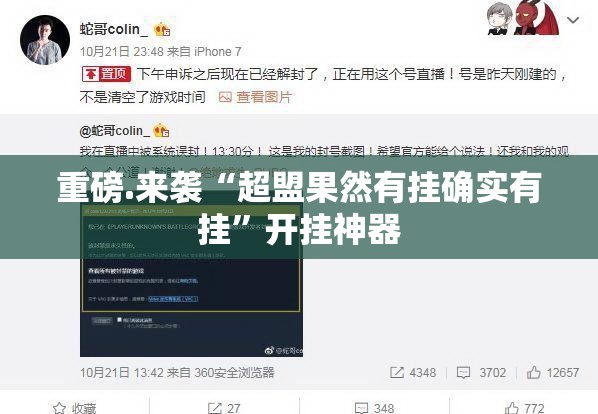Image resolution: width=598 pixels, height=414 pixels.
Task: Repost this post via the 27 button
Action: point(224,408)
